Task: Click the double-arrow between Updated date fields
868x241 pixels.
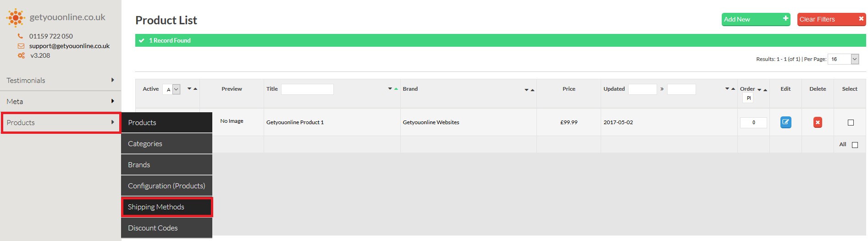Action: (662, 89)
